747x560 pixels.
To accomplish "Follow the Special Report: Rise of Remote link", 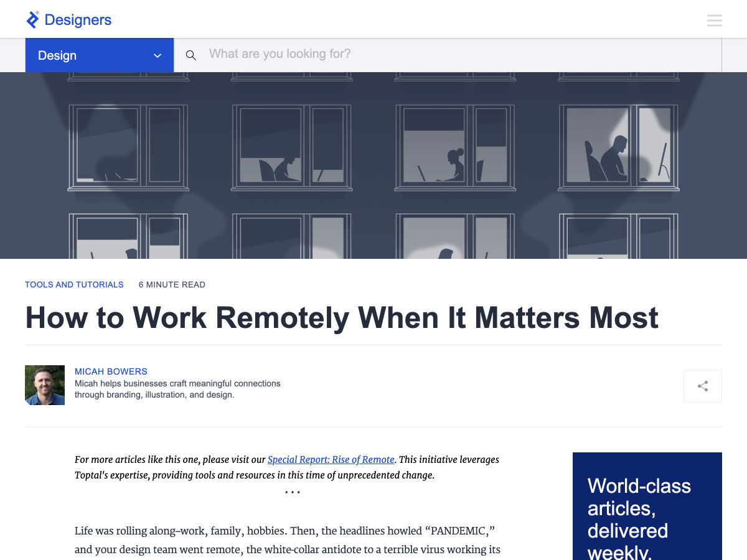I will click(331, 460).
